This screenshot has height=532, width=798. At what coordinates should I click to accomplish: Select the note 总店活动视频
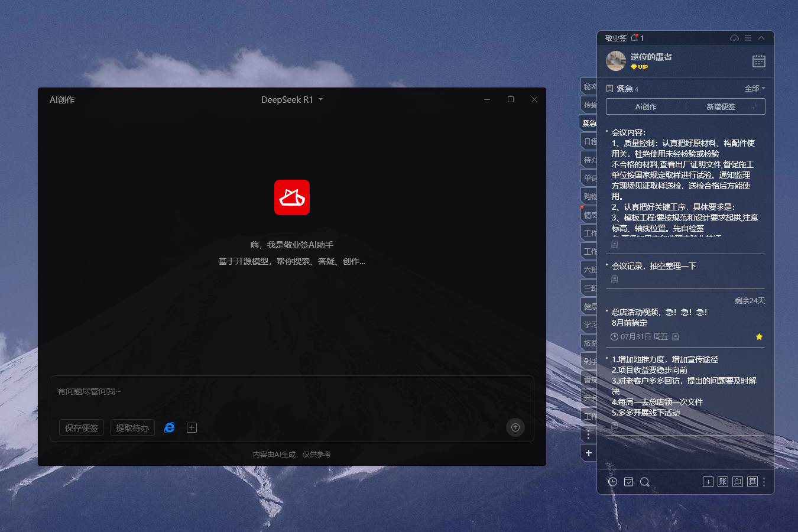click(659, 317)
